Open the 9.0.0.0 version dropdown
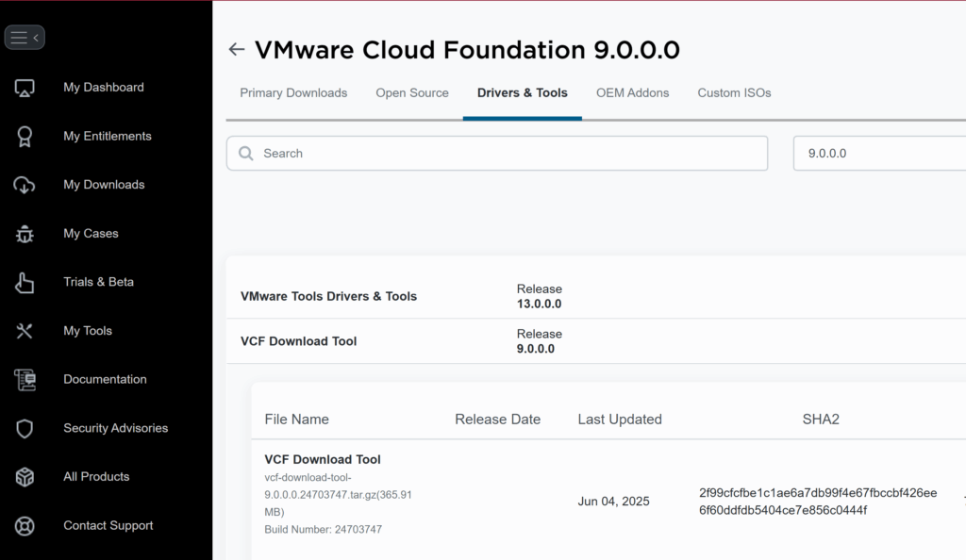This screenshot has height=560, width=966. pos(880,154)
